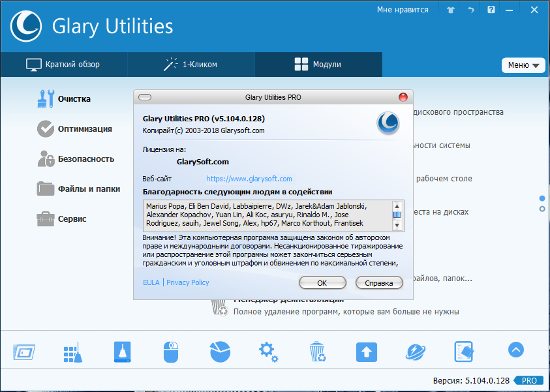Switch to the 1-Кликом tab
Image resolution: width=550 pixels, height=392 pixels.
[x=191, y=65]
